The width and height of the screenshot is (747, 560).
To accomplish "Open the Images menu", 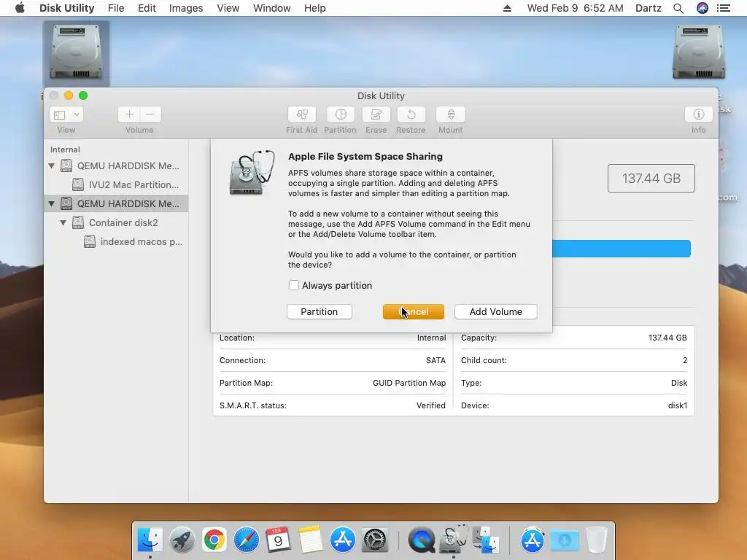I will [x=186, y=8].
